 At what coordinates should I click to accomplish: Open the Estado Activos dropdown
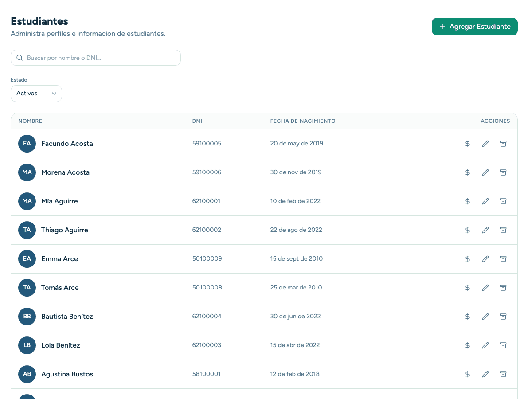[36, 94]
